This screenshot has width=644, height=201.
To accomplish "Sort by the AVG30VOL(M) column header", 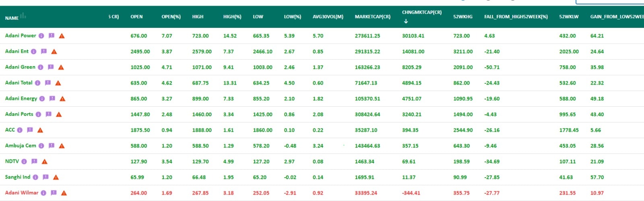I will [x=328, y=17].
